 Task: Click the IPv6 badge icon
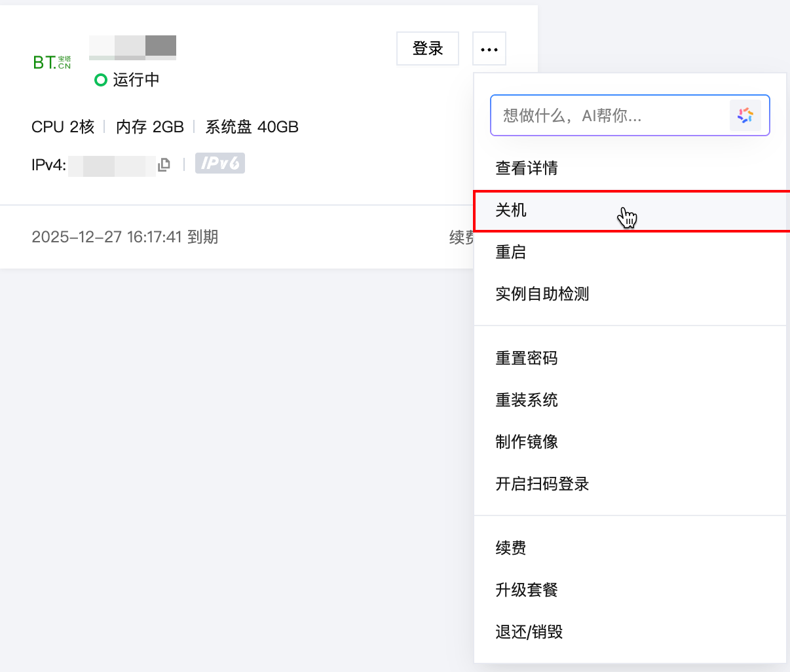point(220,164)
